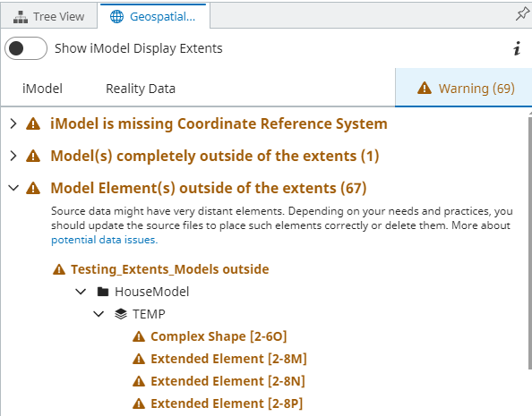This screenshot has width=532, height=416.
Task: Collapse Model Element(s) outside of the extents
Action: tap(13, 188)
